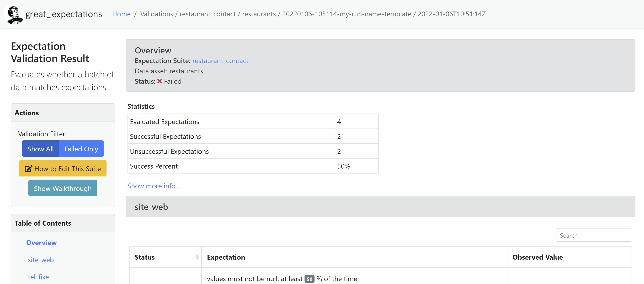The height and width of the screenshot is (284, 644).
Task: Open the Validations breadcrumb
Action: pos(157,14)
